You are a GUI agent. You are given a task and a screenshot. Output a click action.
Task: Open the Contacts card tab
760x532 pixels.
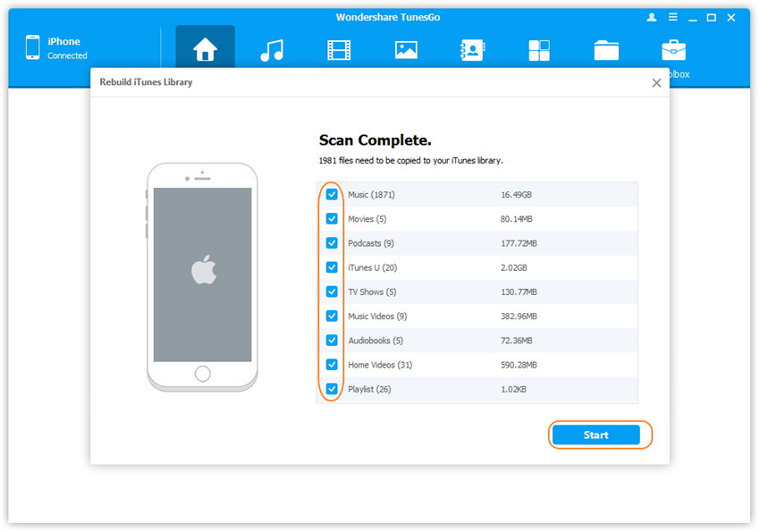(471, 51)
